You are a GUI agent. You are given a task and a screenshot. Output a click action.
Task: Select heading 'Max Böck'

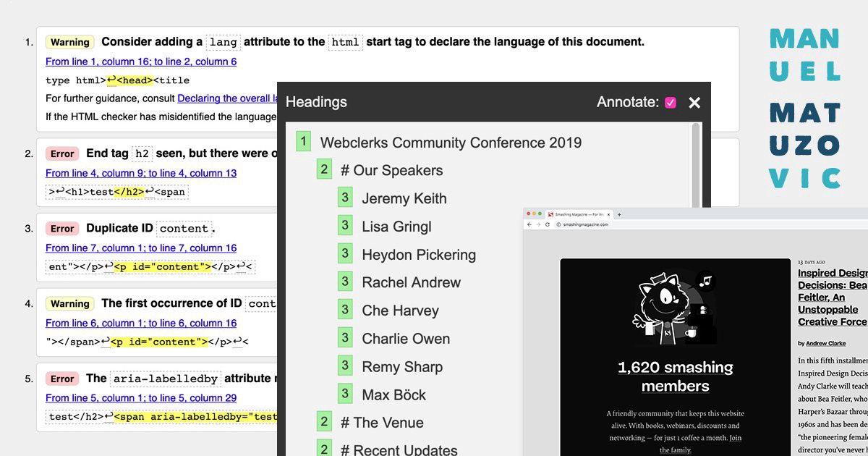pyautogui.click(x=393, y=395)
